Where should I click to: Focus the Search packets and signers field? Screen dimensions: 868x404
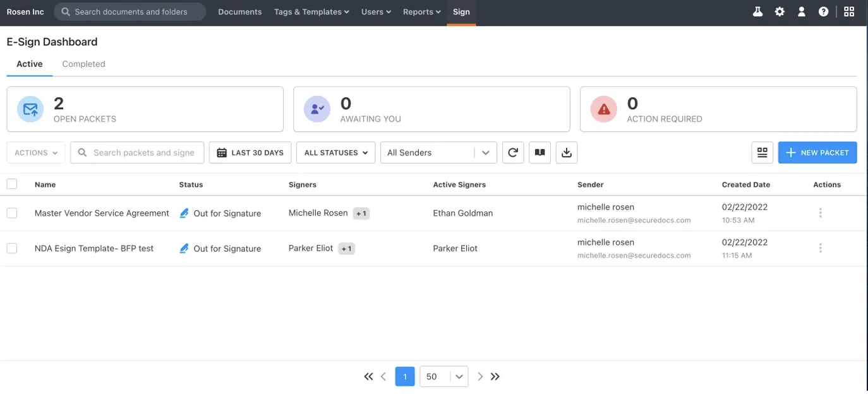tap(137, 153)
